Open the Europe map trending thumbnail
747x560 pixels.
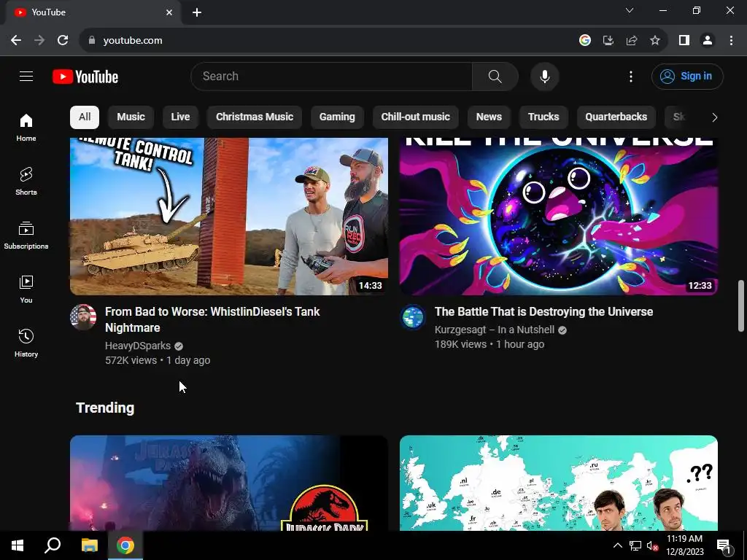(558, 483)
